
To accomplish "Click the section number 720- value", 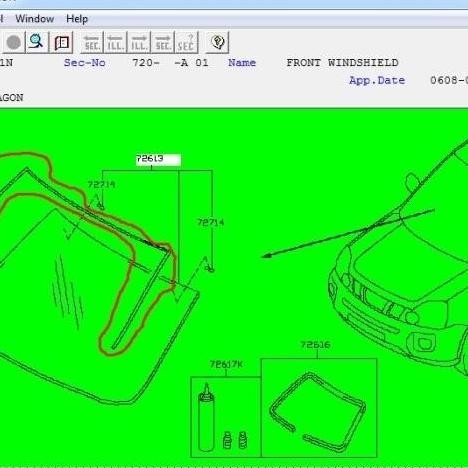I will click(x=146, y=63).
